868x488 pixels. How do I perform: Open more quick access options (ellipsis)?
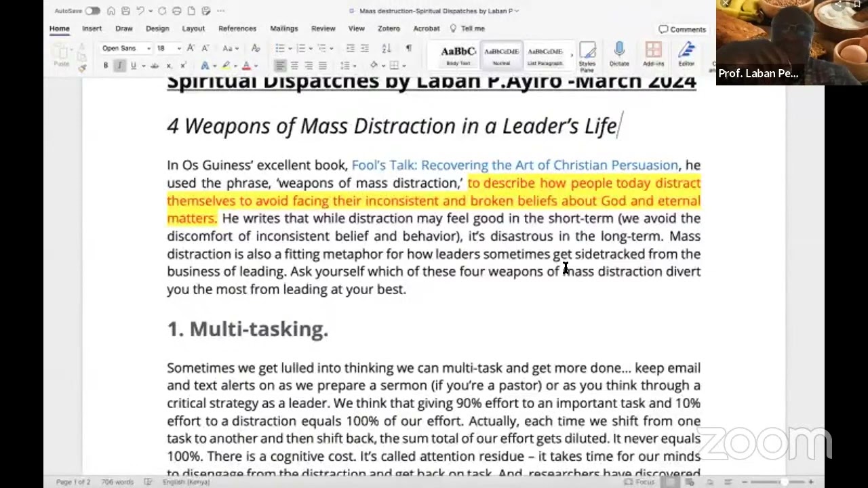221,11
